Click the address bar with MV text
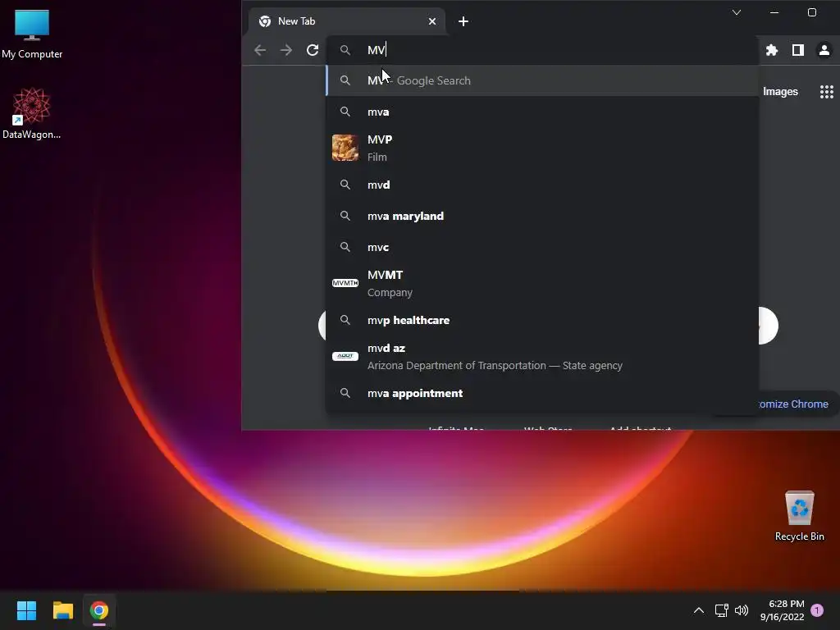This screenshot has width=840, height=630. tap(542, 50)
